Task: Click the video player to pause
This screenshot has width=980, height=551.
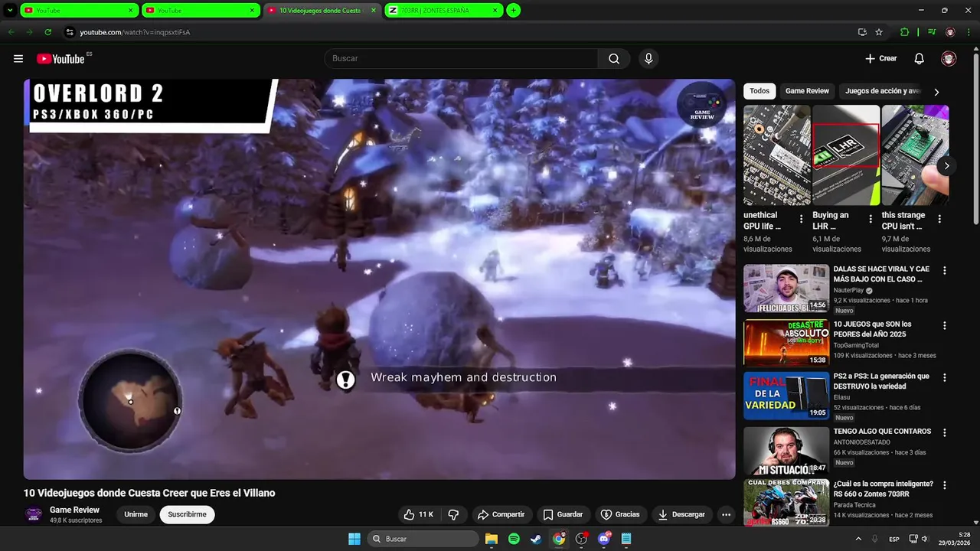Action: (x=379, y=279)
